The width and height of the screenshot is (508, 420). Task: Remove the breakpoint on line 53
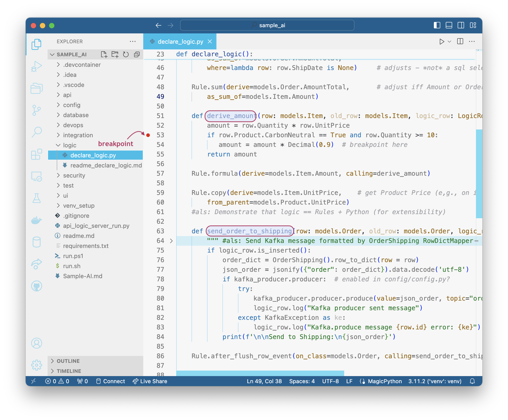click(148, 135)
